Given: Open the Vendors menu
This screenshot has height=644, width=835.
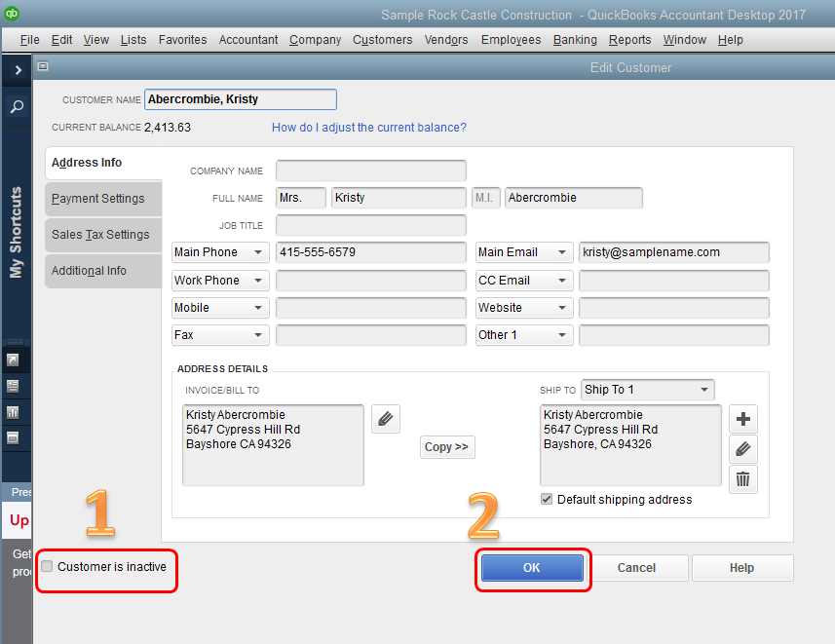Looking at the screenshot, I should (446, 40).
